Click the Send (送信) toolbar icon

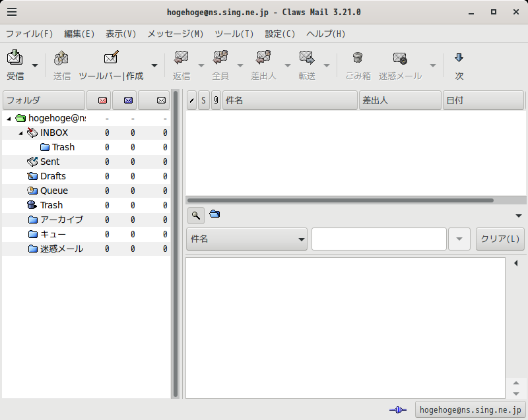(x=61, y=57)
